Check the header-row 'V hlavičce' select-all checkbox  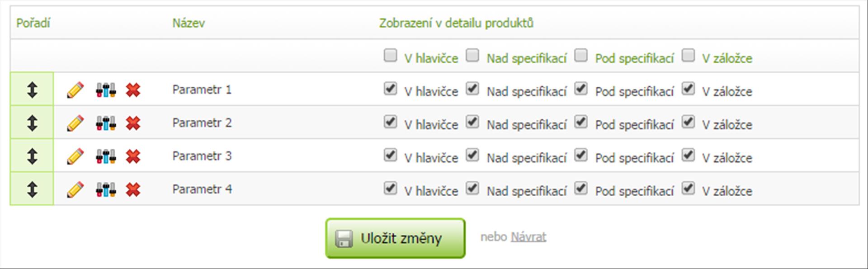pos(390,56)
